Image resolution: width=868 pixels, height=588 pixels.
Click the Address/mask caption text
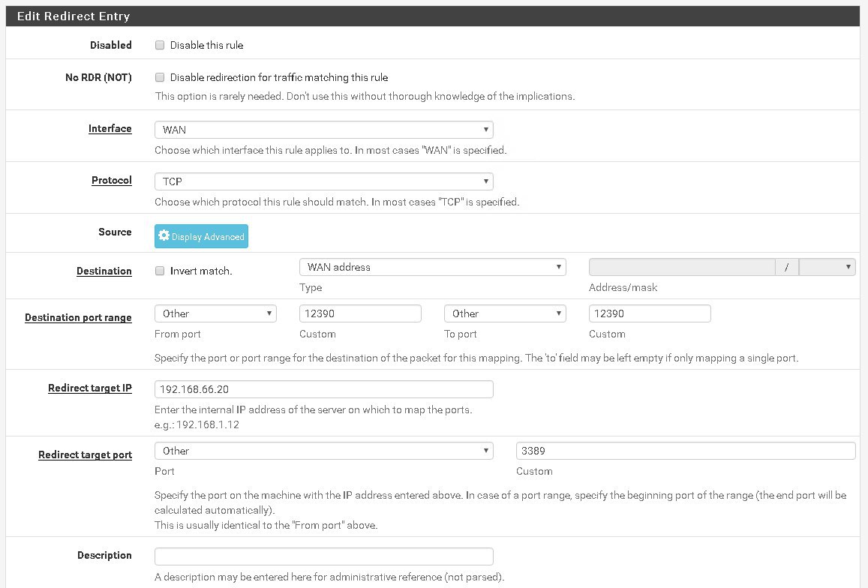(x=623, y=287)
